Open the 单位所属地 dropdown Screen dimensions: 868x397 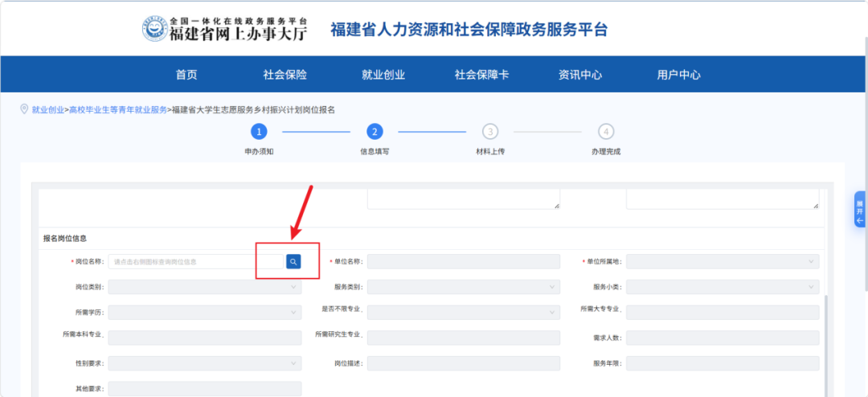[722, 262]
